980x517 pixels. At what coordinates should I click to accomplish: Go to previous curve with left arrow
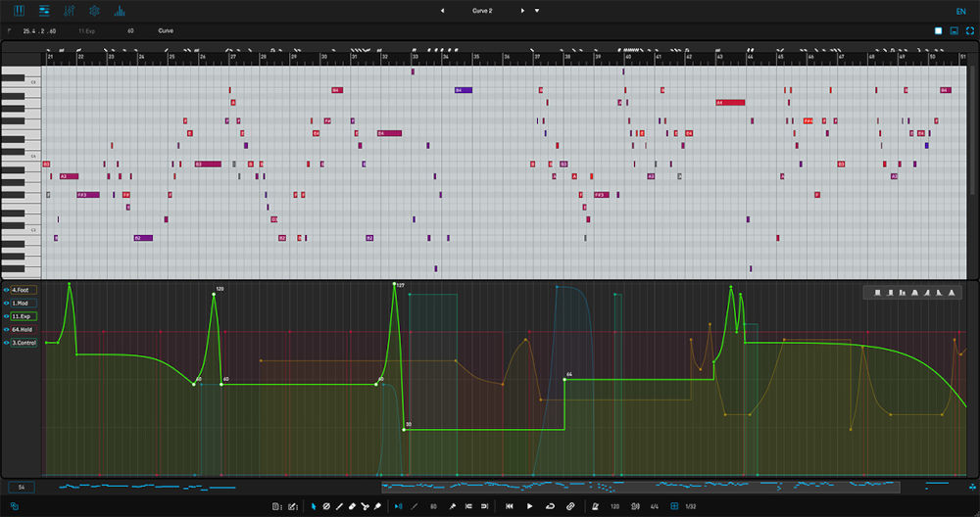point(442,11)
